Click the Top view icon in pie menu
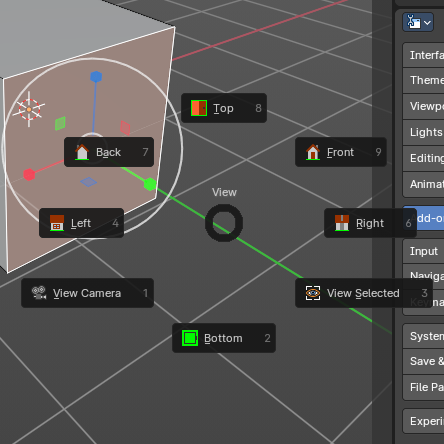444x444 pixels. point(199,108)
